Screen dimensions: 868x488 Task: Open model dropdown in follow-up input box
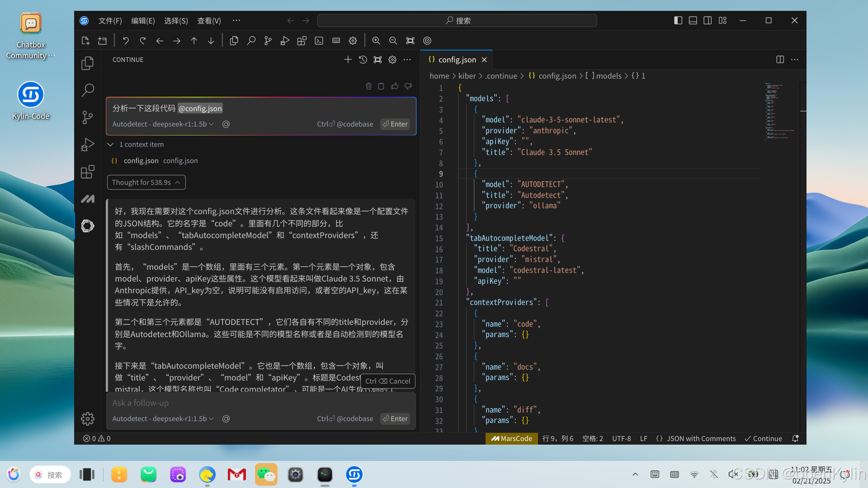pyautogui.click(x=163, y=419)
